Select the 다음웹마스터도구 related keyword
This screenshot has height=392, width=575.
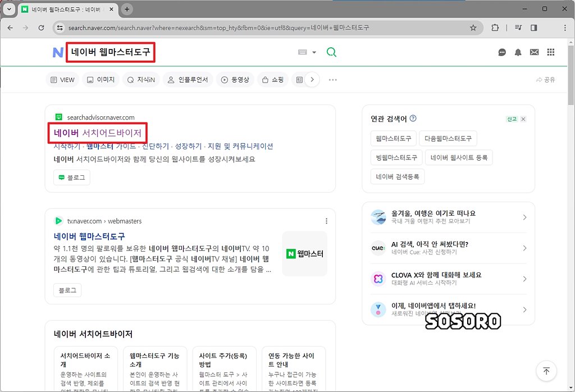pyautogui.click(x=448, y=138)
